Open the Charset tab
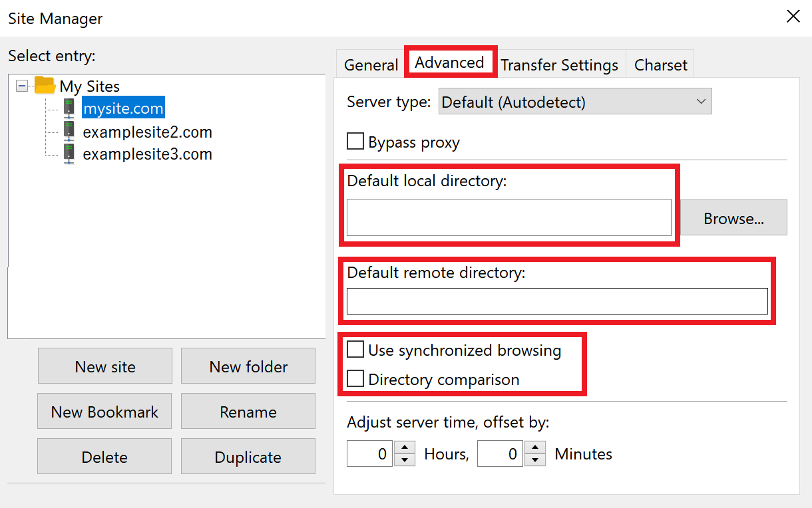Viewport: 812px width, 508px height. pos(660,64)
